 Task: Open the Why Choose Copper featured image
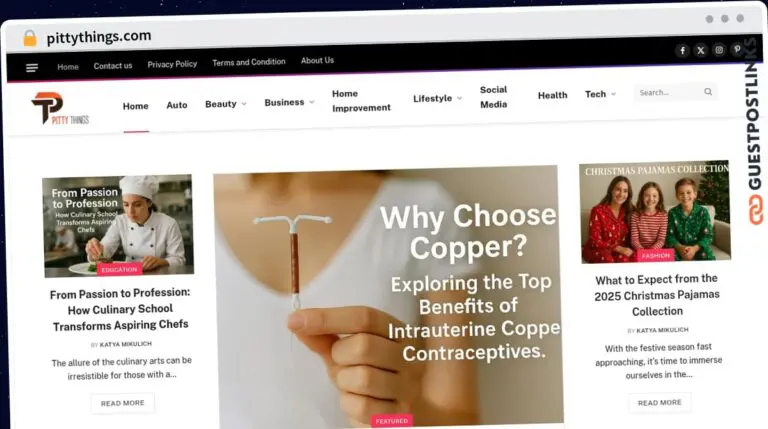388,297
